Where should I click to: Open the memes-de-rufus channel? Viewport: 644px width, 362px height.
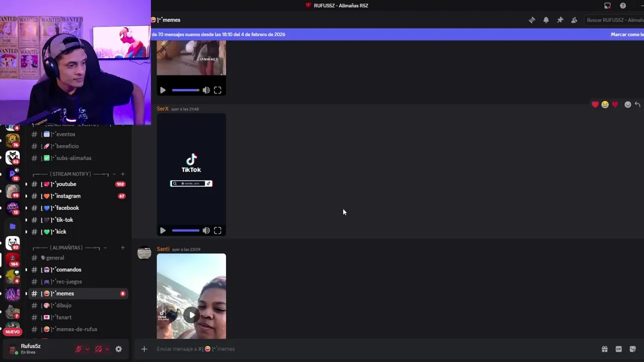point(78,329)
